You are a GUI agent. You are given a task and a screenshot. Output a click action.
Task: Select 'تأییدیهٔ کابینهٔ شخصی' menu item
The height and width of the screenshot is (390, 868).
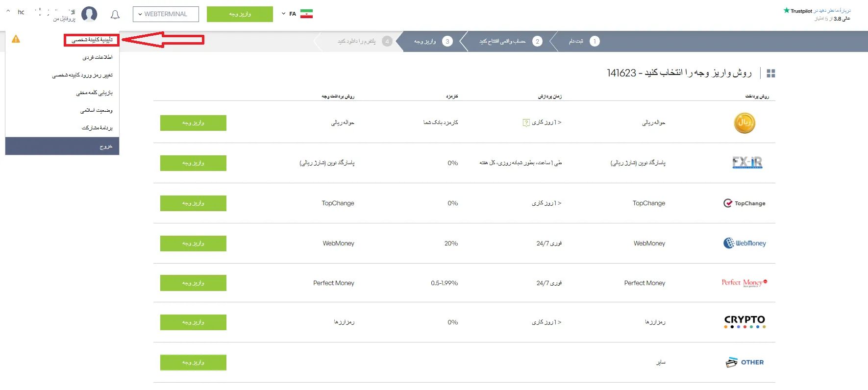(x=92, y=40)
